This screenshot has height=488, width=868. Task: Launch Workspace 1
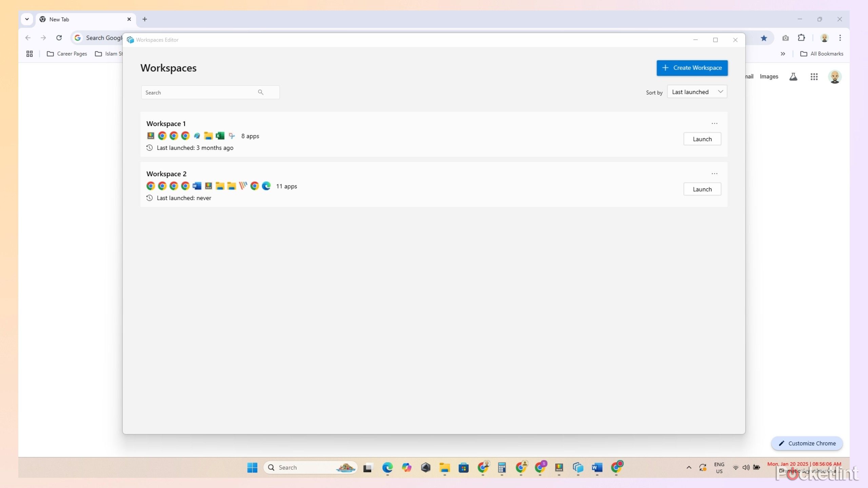coord(702,139)
